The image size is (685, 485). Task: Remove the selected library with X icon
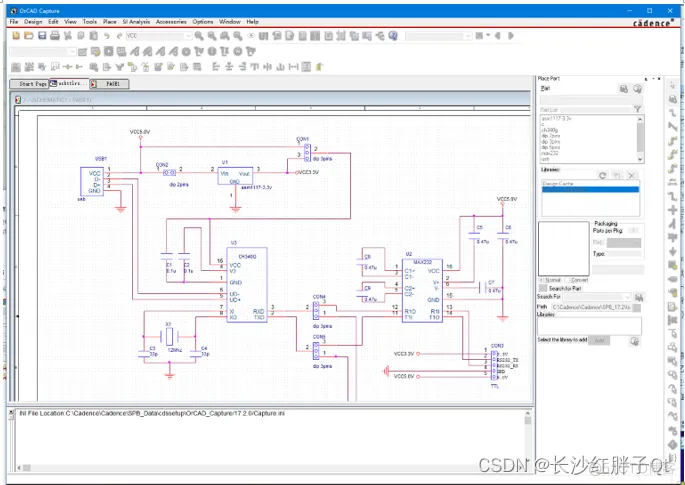632,175
